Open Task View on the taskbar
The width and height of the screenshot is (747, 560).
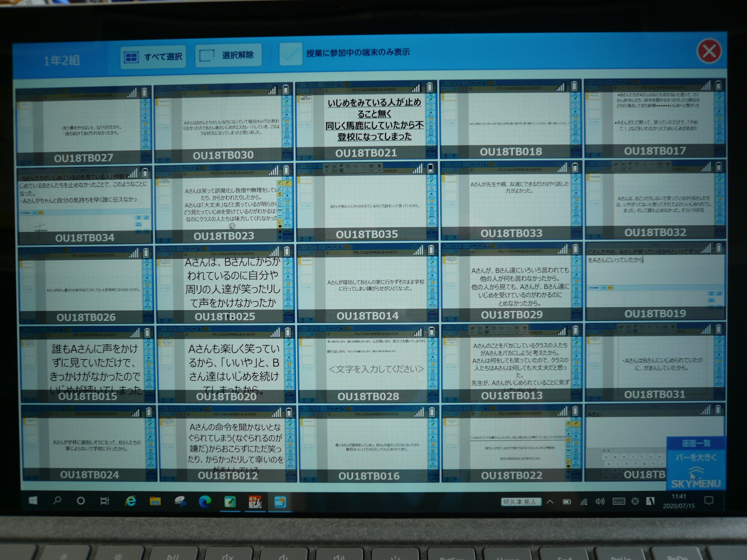coord(105,501)
